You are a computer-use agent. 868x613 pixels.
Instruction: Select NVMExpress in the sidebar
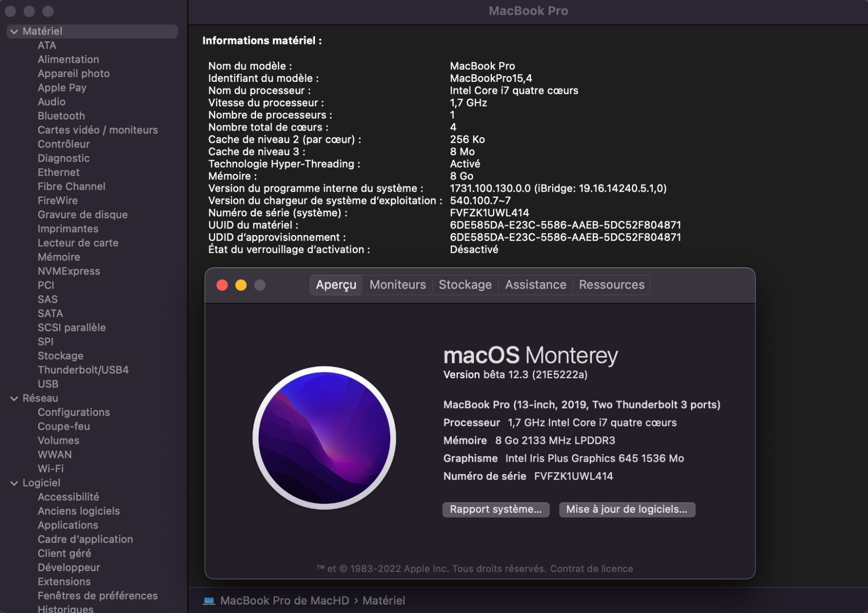point(69,271)
